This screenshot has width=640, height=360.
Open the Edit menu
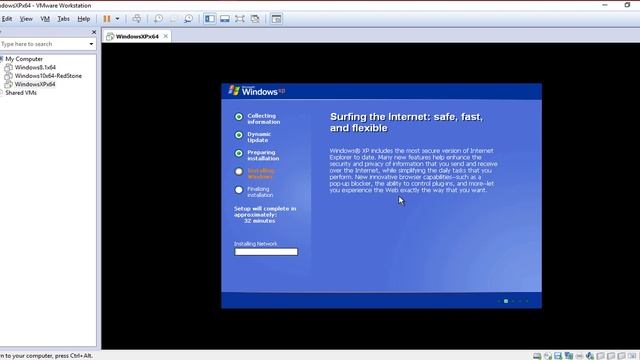click(x=7, y=19)
